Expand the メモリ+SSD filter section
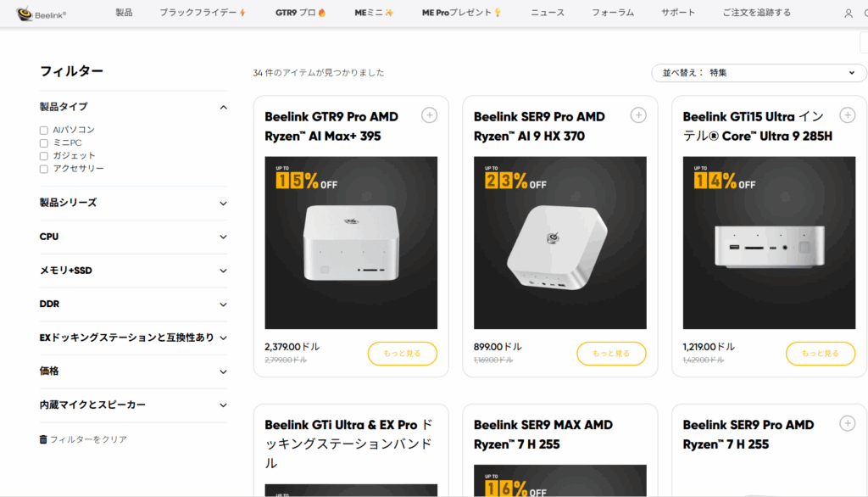The height and width of the screenshot is (497, 868). [x=133, y=271]
